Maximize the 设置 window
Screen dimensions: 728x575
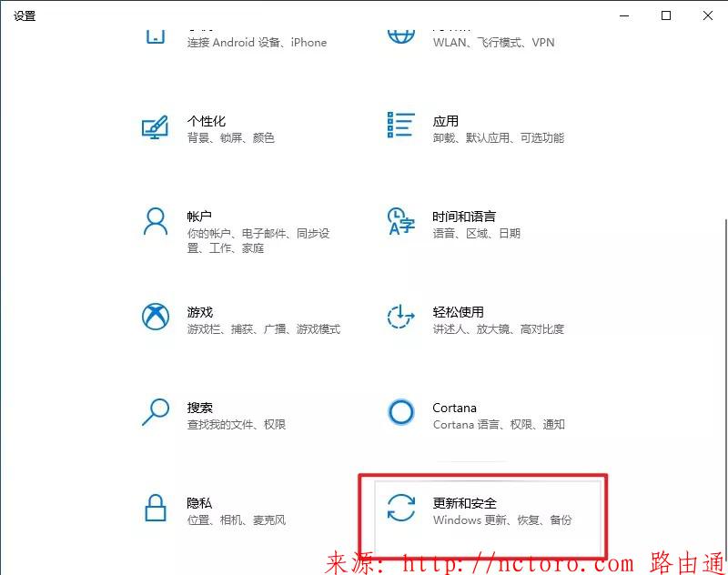(666, 15)
